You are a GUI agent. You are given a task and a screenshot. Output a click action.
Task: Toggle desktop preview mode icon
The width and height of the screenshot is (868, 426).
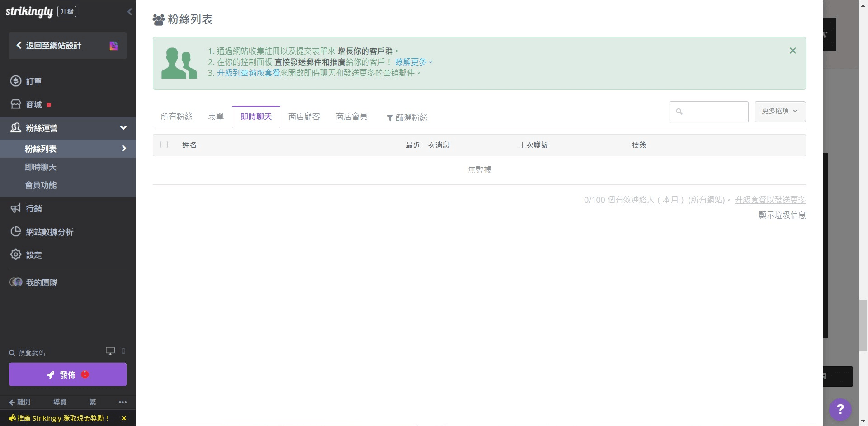pos(110,351)
